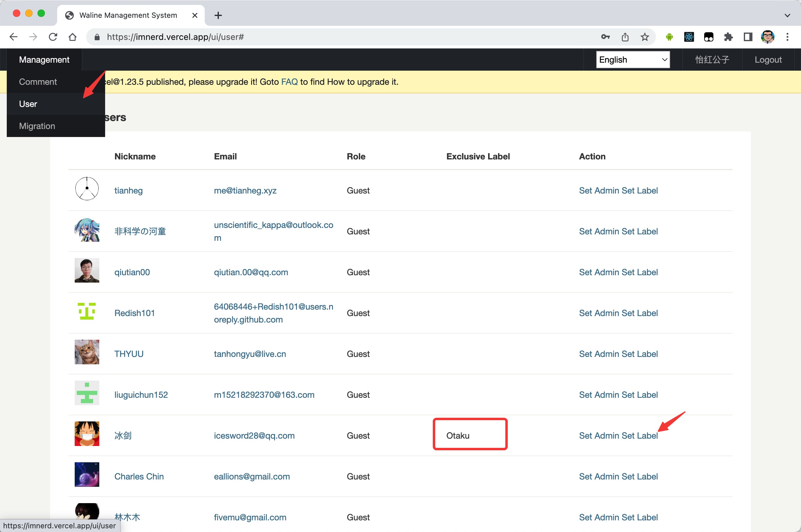Open a new browser tab
This screenshot has height=532, width=801.
(218, 15)
